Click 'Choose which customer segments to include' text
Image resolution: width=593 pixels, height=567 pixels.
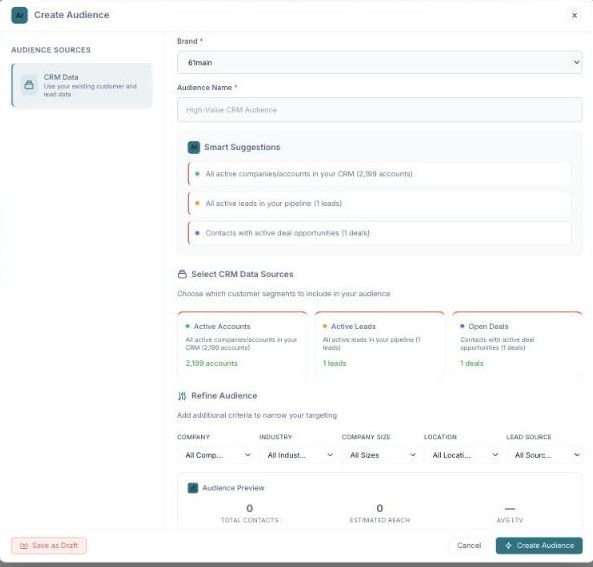coord(283,294)
